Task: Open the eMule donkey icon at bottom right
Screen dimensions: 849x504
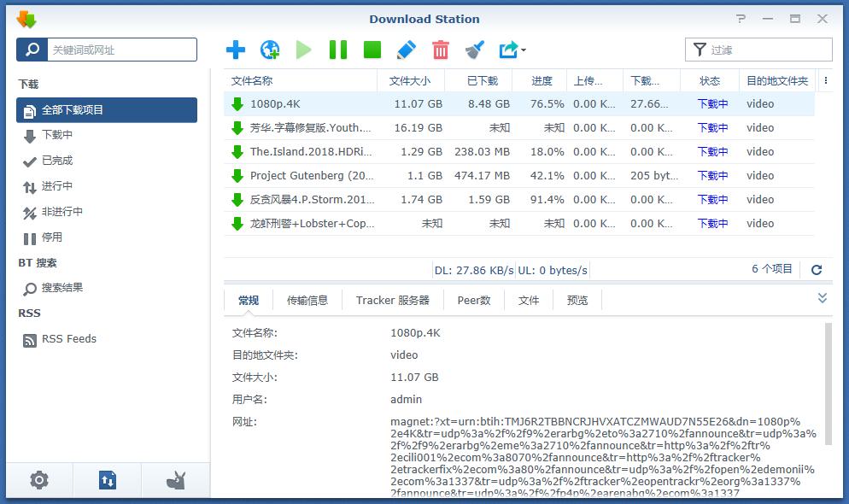Action: click(174, 480)
